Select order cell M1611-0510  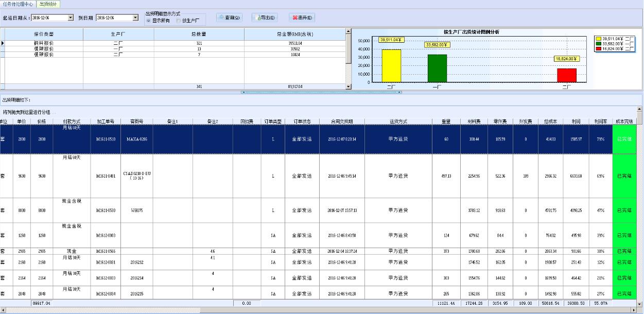point(106,139)
